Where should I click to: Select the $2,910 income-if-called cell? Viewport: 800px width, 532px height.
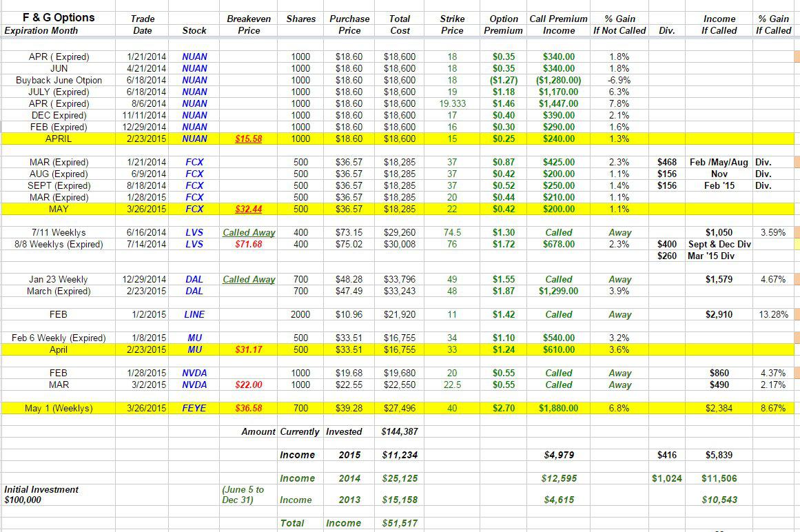point(719,315)
